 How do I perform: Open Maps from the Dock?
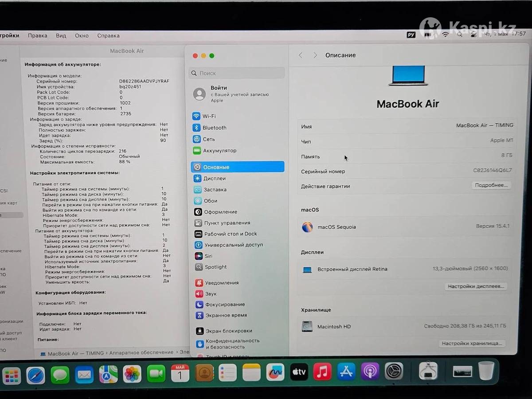coord(108,374)
